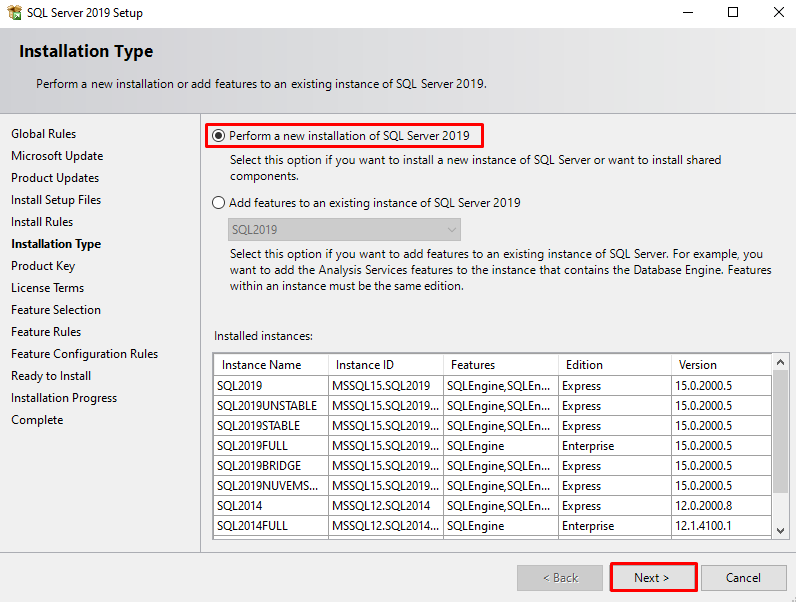Viewport: 796px width, 602px height.
Task: Click the instances list scrollbar thumb
Action: (781, 431)
